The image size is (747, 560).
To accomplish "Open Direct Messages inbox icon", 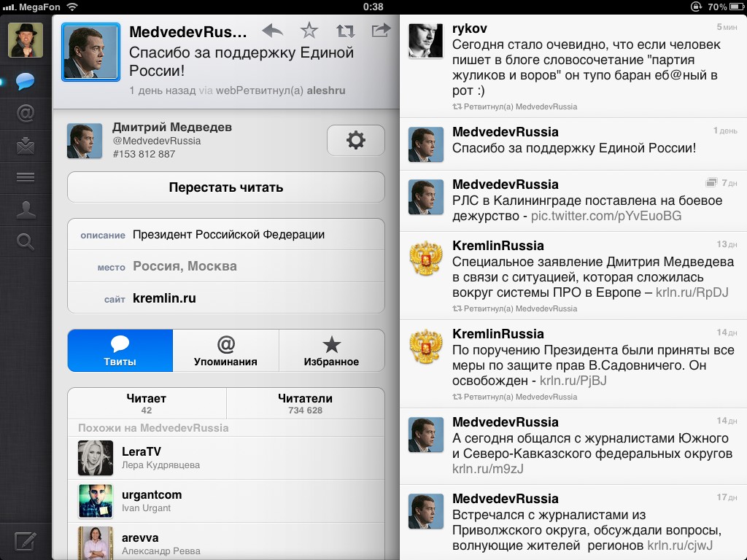I will [26, 146].
